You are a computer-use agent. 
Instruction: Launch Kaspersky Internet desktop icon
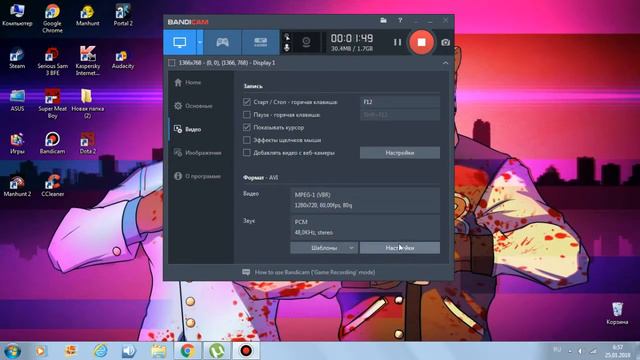pos(88,60)
